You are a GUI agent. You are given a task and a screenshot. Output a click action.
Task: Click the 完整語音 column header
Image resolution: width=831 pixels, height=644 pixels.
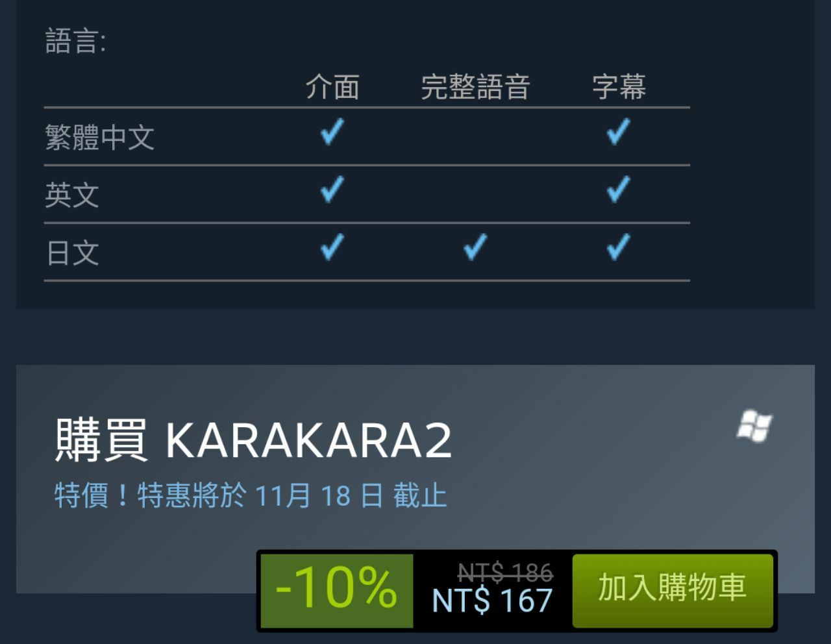[475, 86]
